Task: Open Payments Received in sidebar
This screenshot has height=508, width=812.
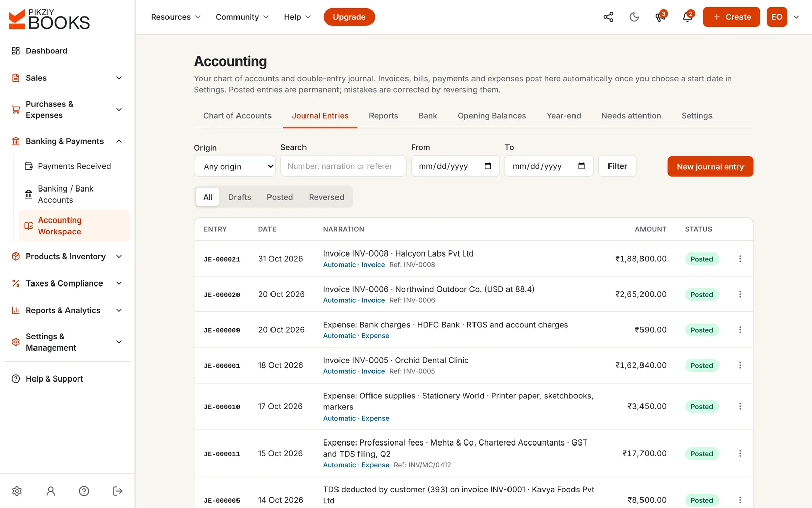Action: [74, 166]
